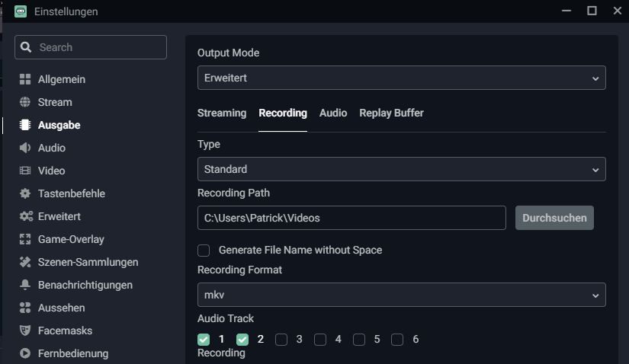Uncheck audio track 2 checkbox
The height and width of the screenshot is (364, 629).
[x=242, y=340]
